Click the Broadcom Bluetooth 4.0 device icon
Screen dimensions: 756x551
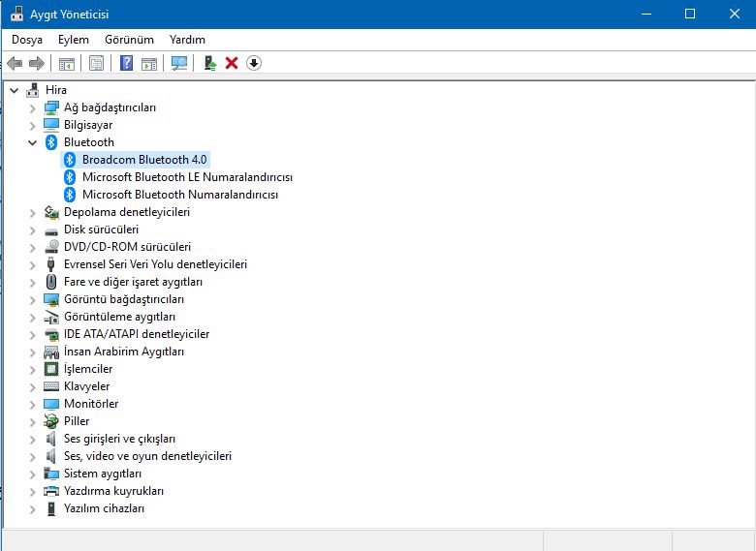coord(70,160)
